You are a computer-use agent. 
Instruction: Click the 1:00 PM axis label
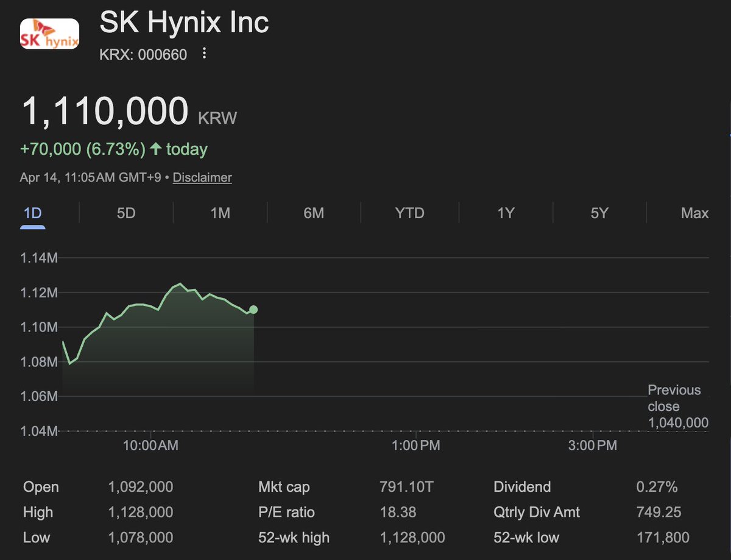pos(416,445)
